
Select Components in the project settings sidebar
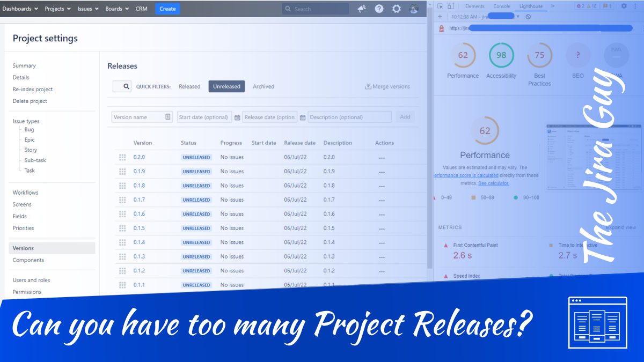click(28, 260)
